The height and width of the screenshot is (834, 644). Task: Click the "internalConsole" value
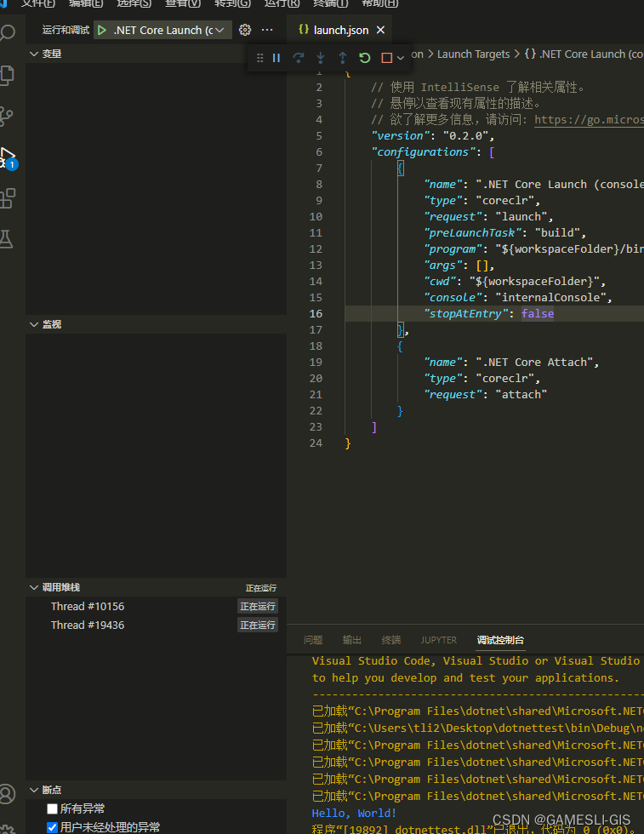pos(550,297)
